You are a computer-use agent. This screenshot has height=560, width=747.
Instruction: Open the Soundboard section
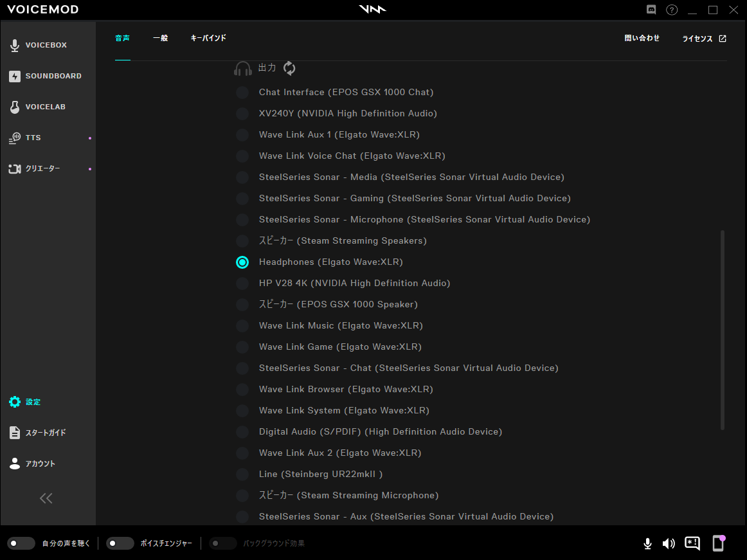point(45,77)
